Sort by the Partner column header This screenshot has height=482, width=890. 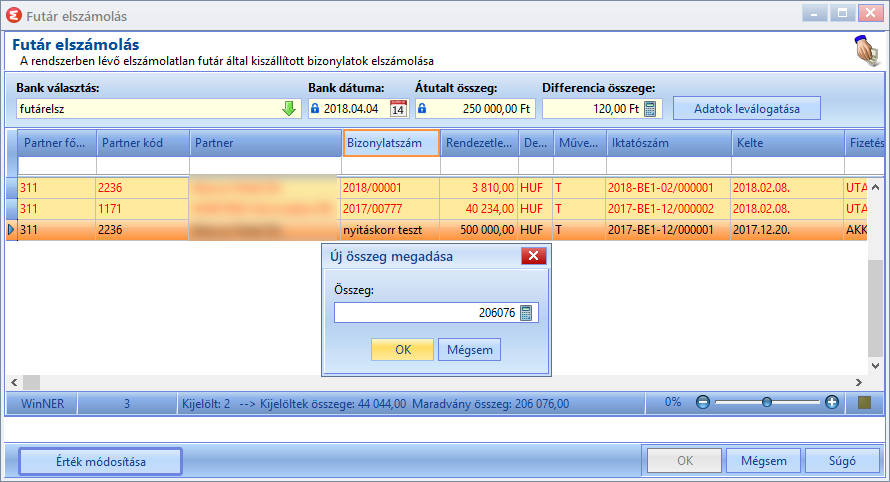coord(266,143)
